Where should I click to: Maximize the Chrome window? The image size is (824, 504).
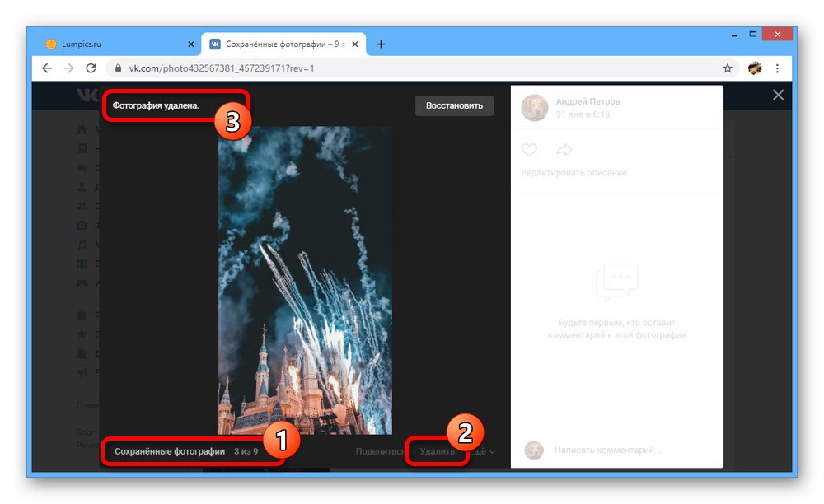[x=753, y=35]
